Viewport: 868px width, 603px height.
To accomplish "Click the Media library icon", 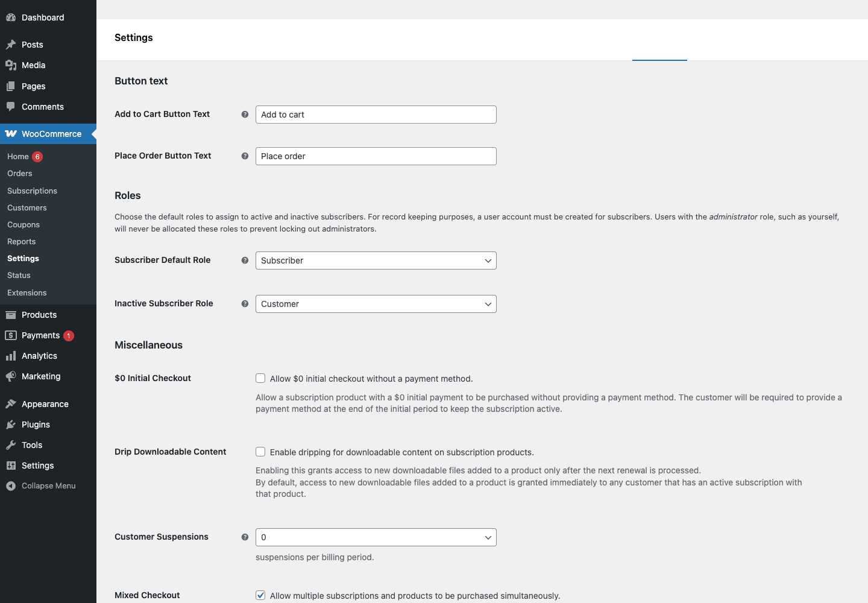I will pyautogui.click(x=11, y=65).
